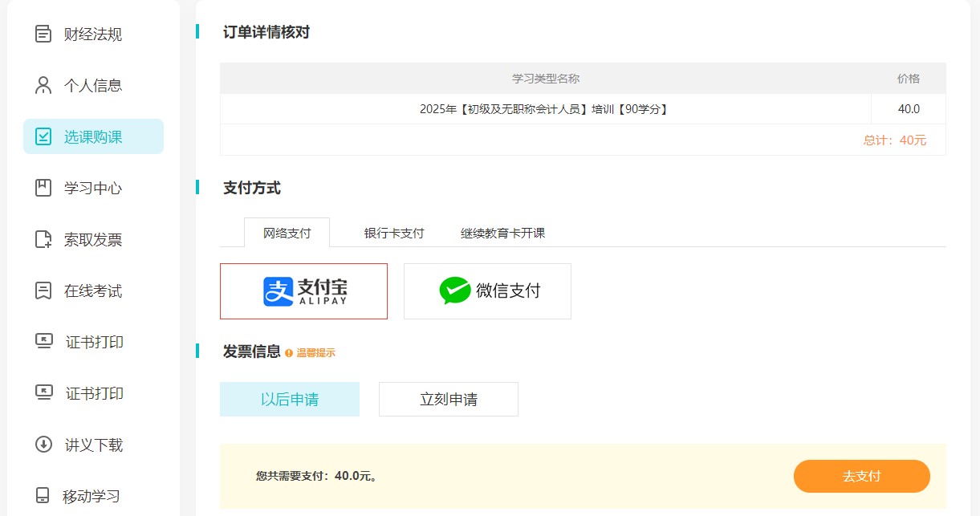Screen dimensions: 980x516
Task: Click the 温馨提示 hint link
Action: (315, 353)
